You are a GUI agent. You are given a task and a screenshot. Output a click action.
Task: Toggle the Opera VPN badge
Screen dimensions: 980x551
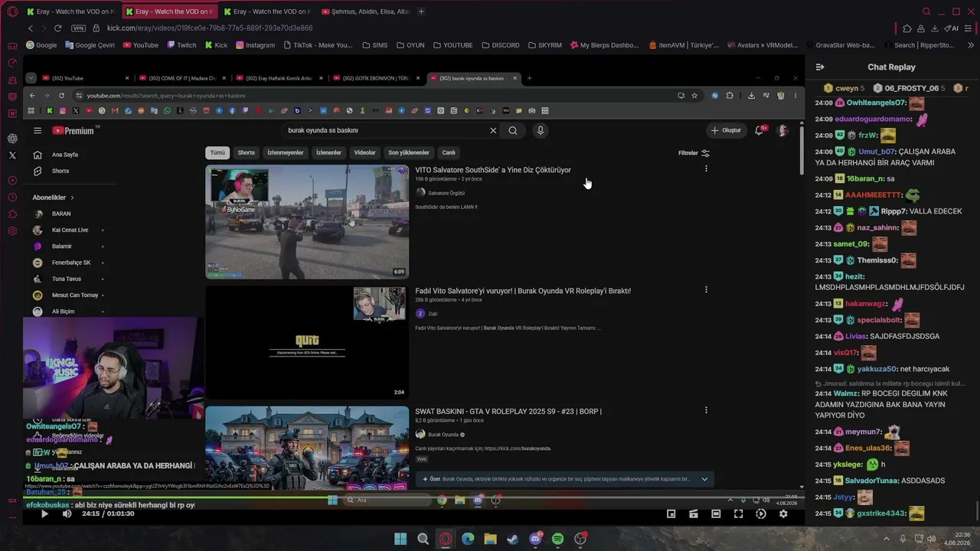pyautogui.click(x=78, y=28)
